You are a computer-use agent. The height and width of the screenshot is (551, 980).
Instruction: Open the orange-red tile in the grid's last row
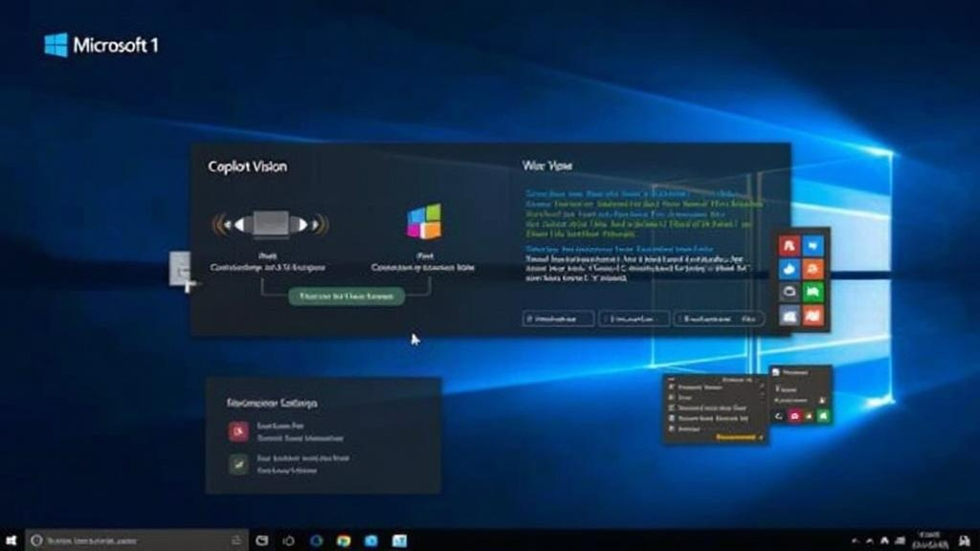click(813, 316)
